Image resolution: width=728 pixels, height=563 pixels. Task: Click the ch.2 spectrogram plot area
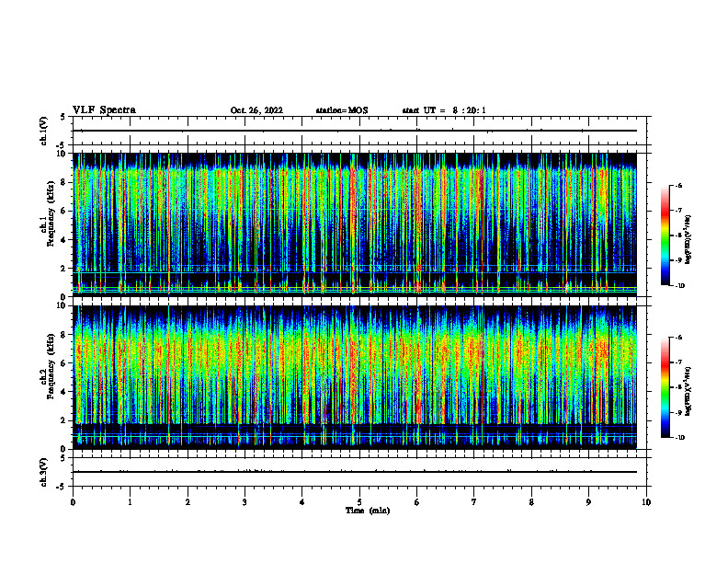(x=355, y=377)
